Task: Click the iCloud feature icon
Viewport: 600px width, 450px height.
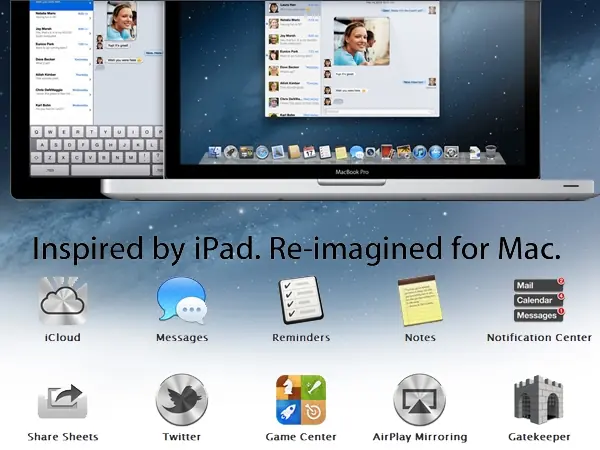Action: pyautogui.click(x=63, y=301)
